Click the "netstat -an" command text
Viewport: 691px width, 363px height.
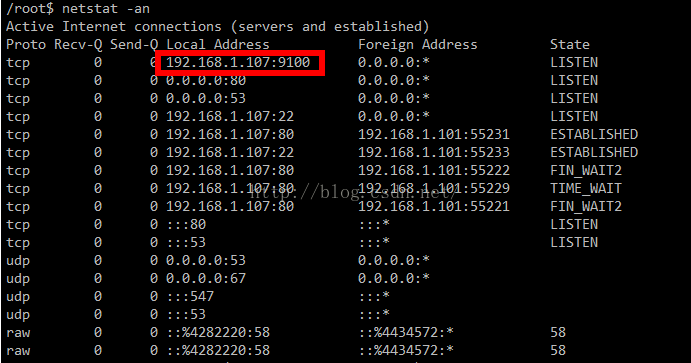coord(106,9)
